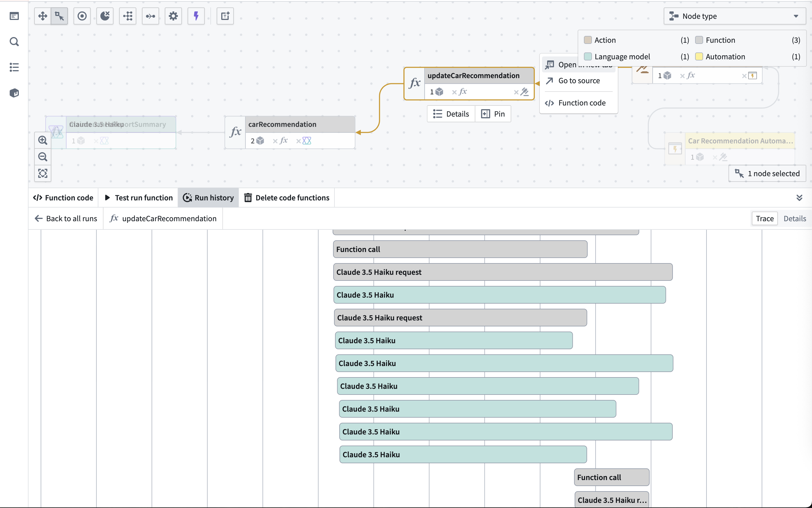Toggle the Action filter checkbox
This screenshot has width=812, height=508.
(588, 40)
